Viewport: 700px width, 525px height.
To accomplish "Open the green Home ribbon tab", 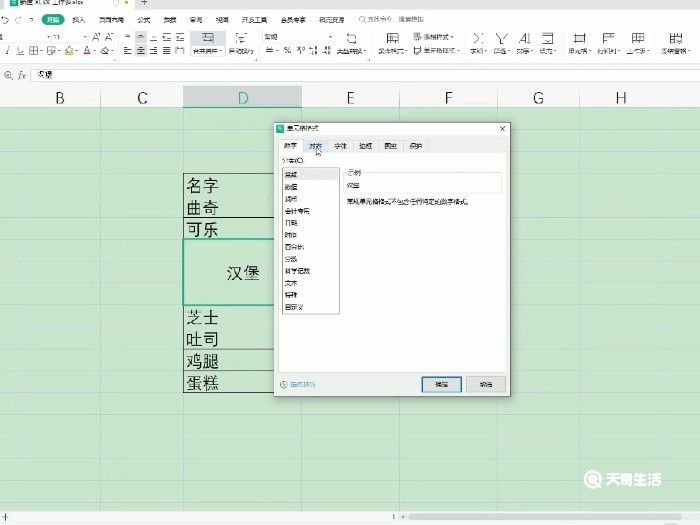I will pos(53,20).
